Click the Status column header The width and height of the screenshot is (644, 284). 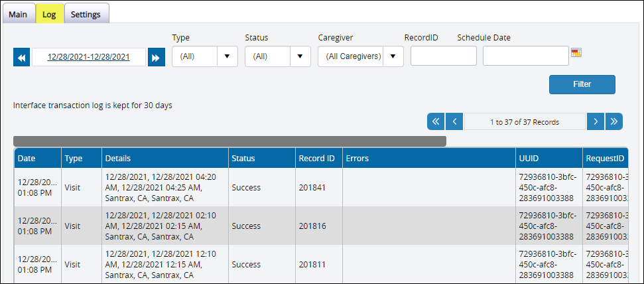tap(262, 158)
